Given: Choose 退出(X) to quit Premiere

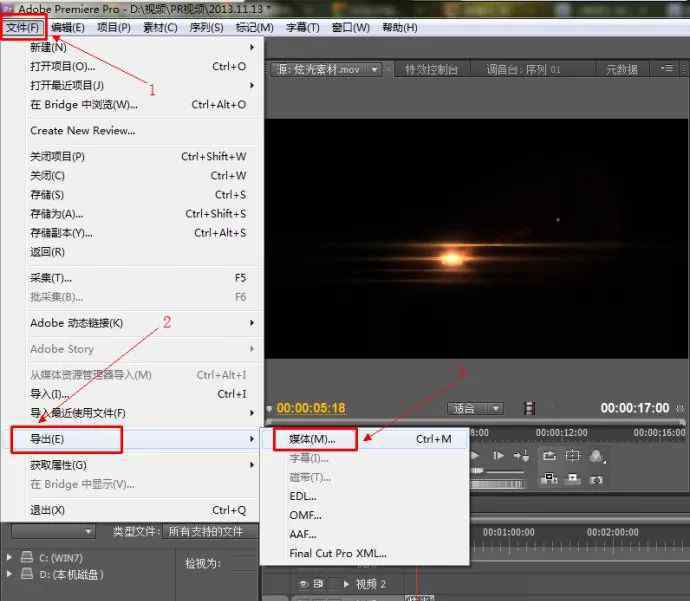Looking at the screenshot, I should 142,510.
